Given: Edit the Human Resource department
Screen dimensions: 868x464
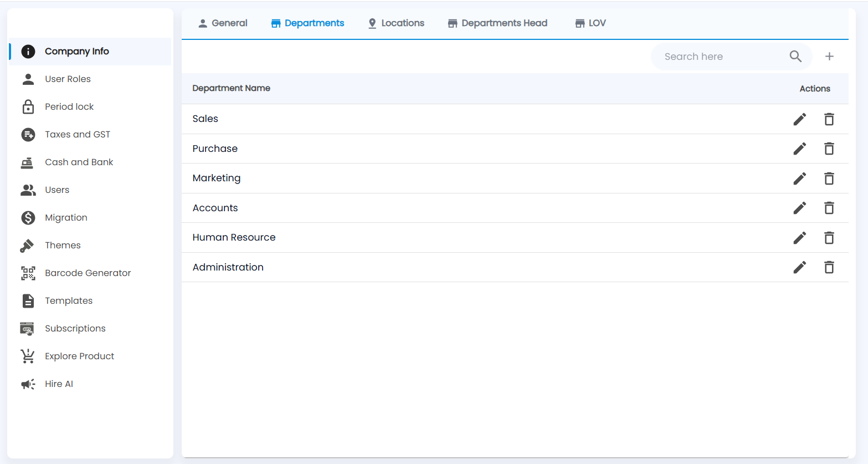Looking at the screenshot, I should tap(799, 238).
